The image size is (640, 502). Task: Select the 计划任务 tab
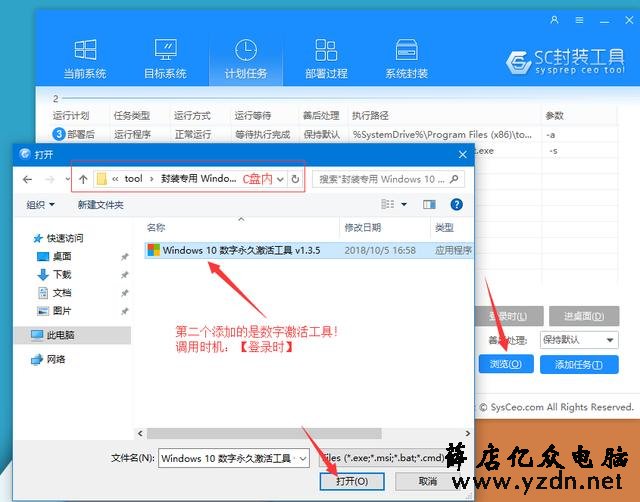click(246, 60)
